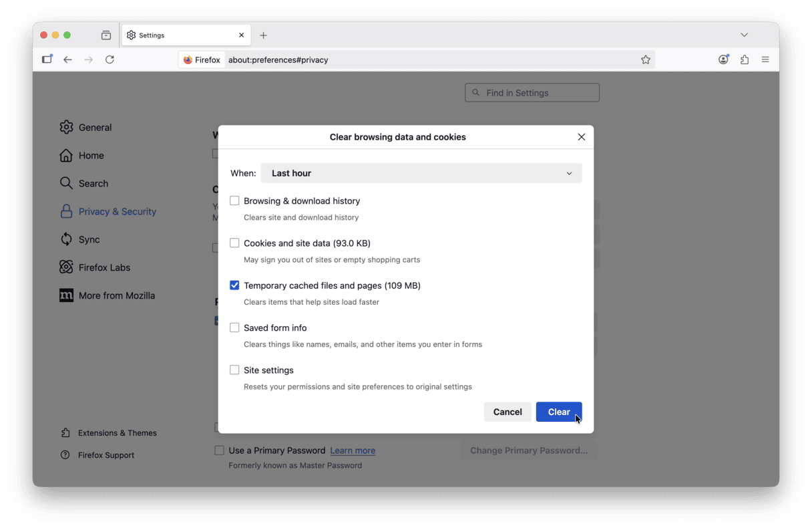
Task: Enable the Cookies and site data checkbox
Action: [234, 243]
